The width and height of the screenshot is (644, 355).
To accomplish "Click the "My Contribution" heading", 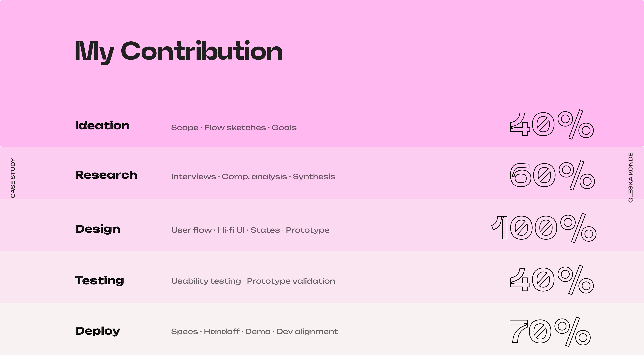I will pos(179,51).
